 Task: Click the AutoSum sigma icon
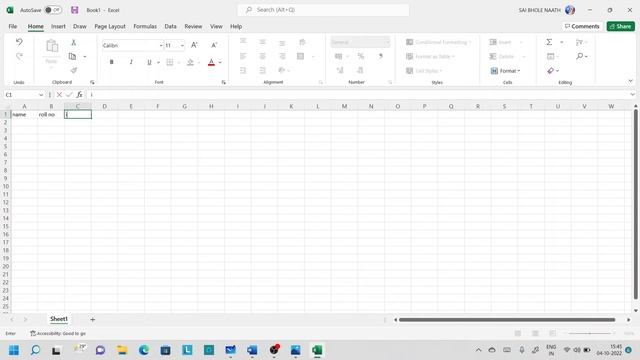click(549, 42)
